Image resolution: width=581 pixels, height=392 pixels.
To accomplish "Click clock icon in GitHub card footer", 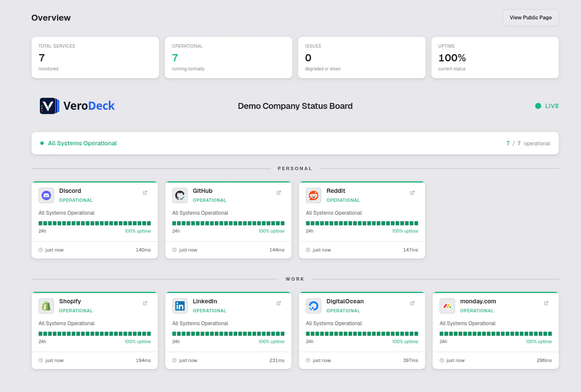I will [x=174, y=250].
